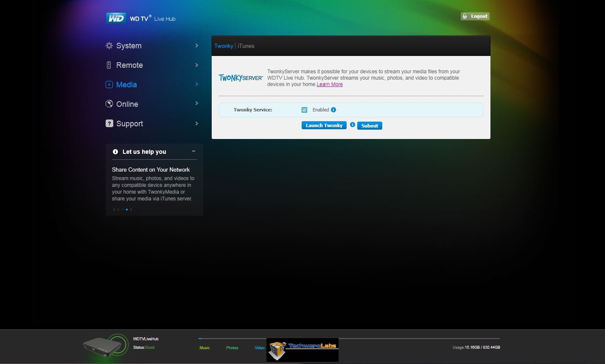
Task: Select the active third help tip dot
Action: tap(127, 209)
